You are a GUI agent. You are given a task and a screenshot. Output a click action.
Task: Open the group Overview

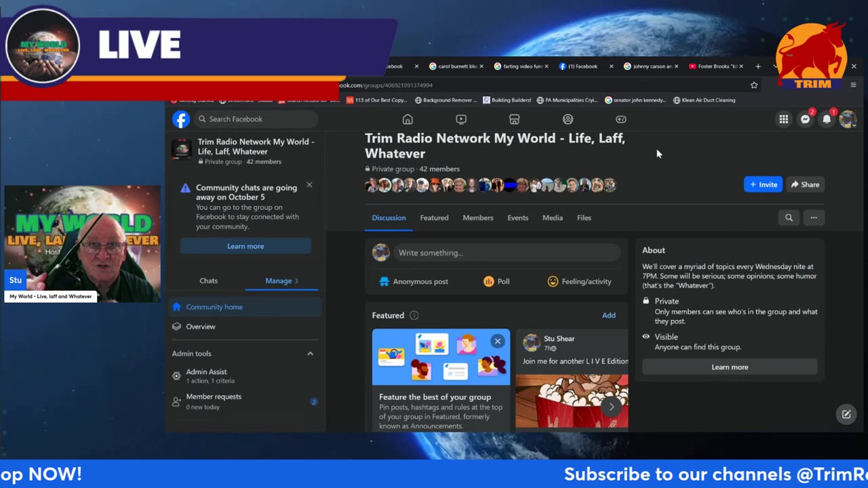[x=245, y=327]
